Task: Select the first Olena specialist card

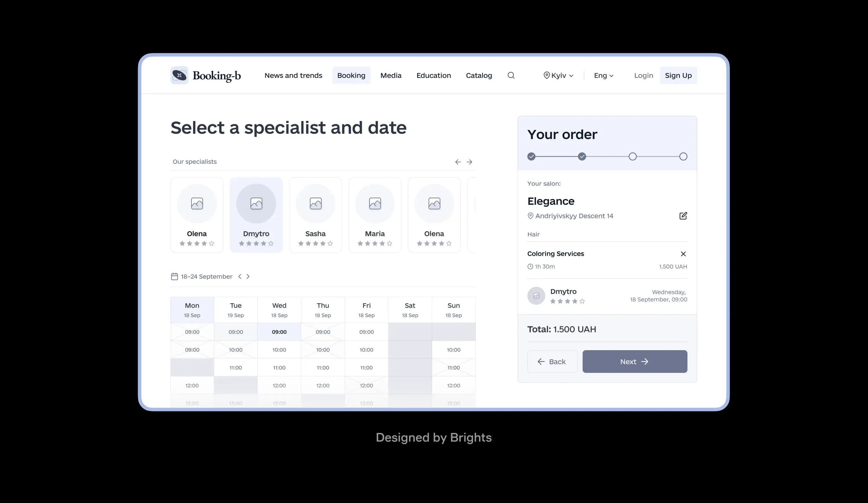Action: click(x=197, y=215)
